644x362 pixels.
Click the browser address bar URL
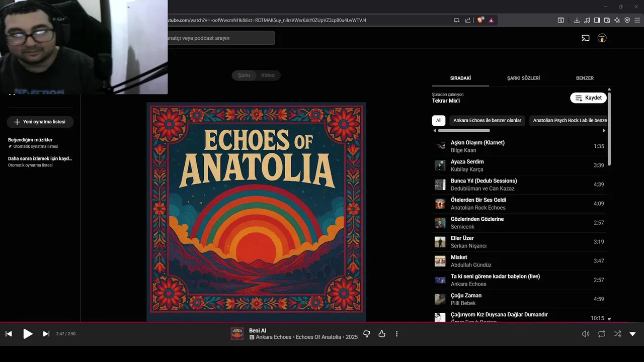pyautogui.click(x=267, y=20)
